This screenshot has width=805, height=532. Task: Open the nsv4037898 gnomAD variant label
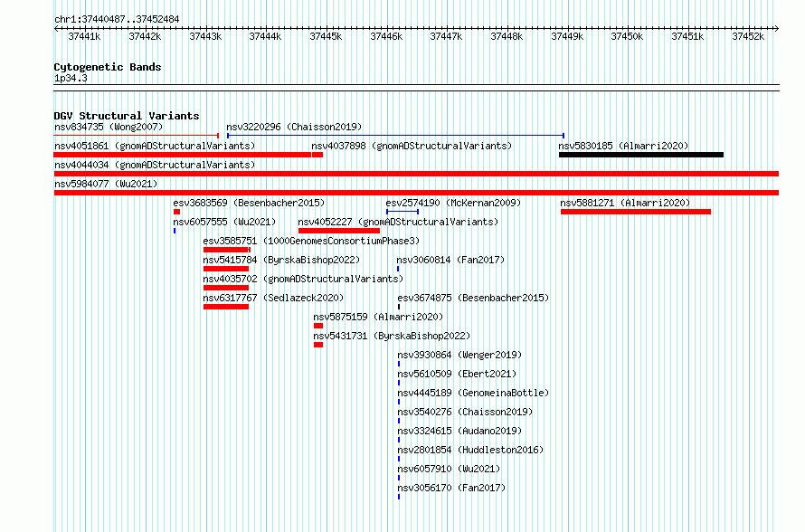[412, 146]
